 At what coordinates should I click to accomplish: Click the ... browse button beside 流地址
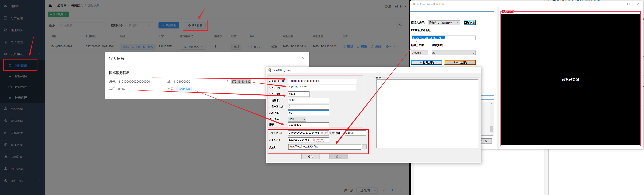coord(364,147)
